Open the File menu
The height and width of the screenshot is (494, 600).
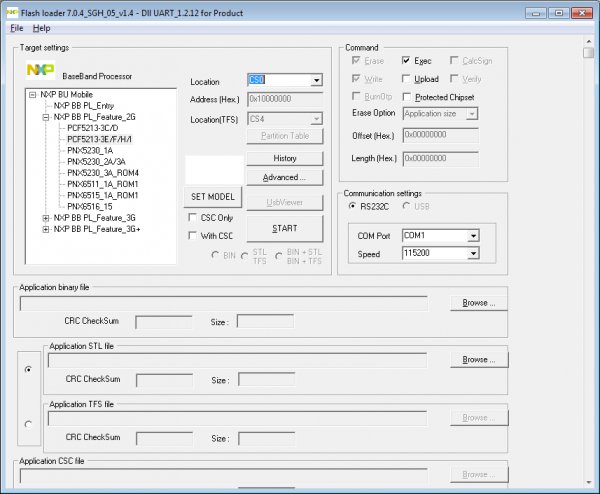[16, 28]
